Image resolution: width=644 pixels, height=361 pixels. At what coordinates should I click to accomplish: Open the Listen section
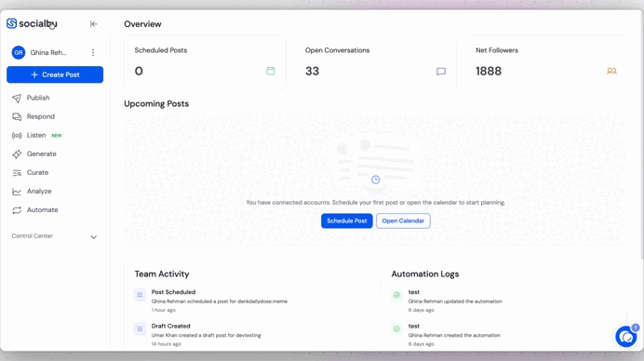(36, 135)
